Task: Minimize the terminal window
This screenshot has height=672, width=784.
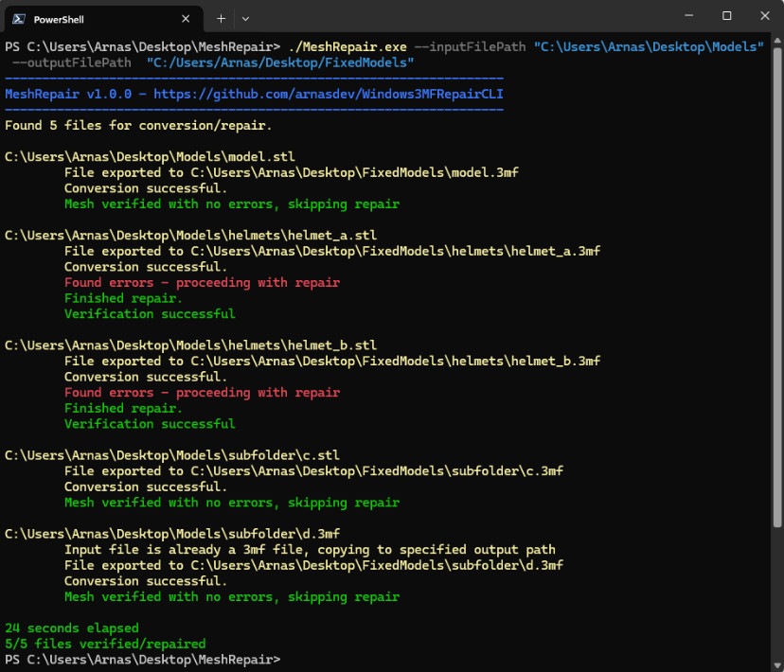Action: pyautogui.click(x=688, y=15)
